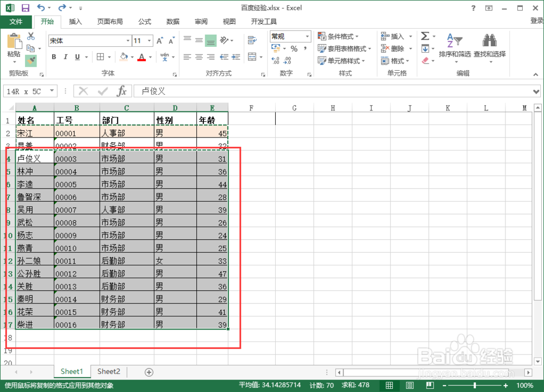Apply Percent style formatting
544x392 pixels.
pos(293,48)
